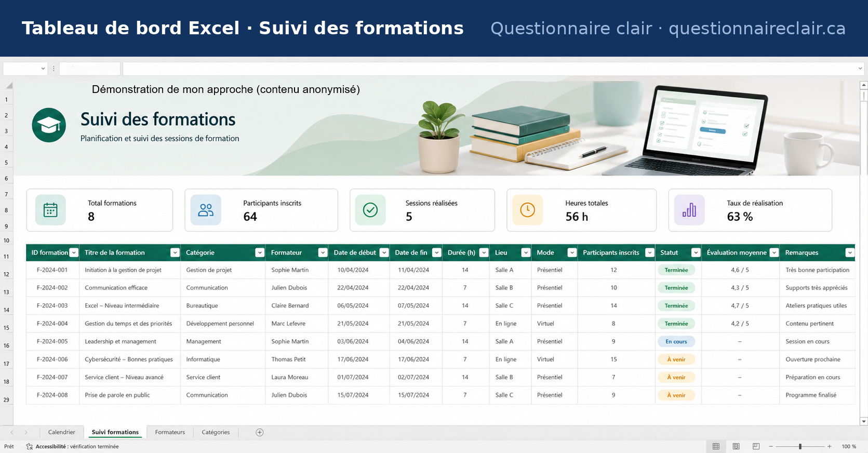Viewport: 868px width, 453px height.
Task: Click the accessibility checker icon in status bar
Action: 29,446
